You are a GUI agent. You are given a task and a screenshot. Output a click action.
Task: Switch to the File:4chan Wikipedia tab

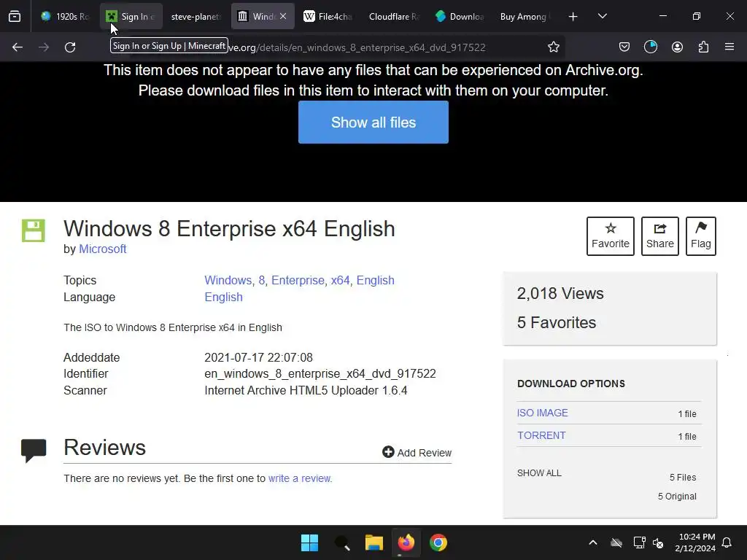pos(328,16)
